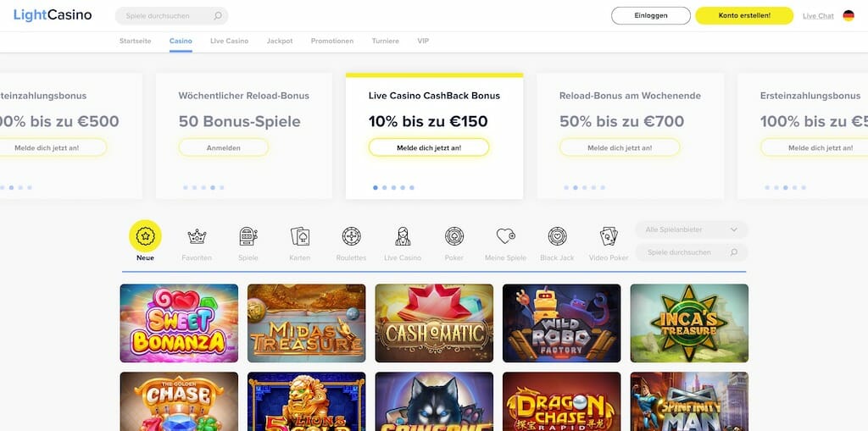Open the Promotionen tab
The height and width of the screenshot is (431, 868).
click(332, 41)
